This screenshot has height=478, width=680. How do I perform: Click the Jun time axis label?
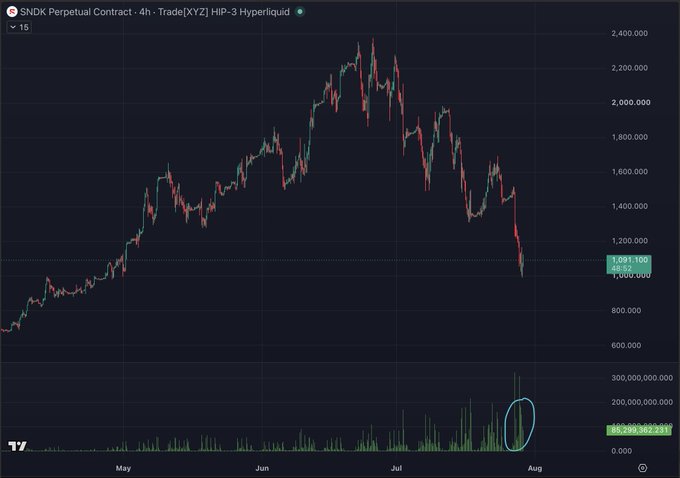[x=262, y=468]
